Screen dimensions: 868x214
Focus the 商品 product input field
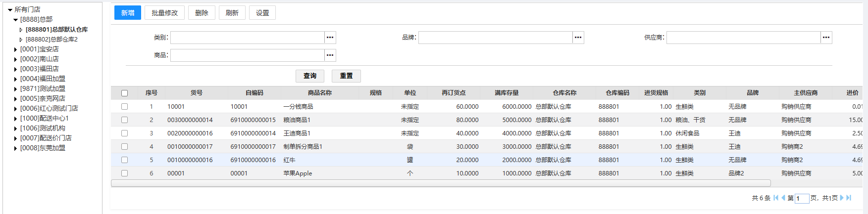click(248, 55)
